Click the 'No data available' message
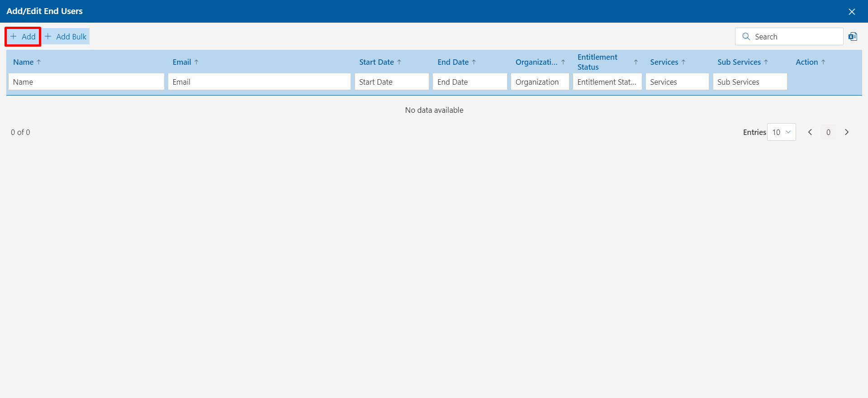This screenshot has width=868, height=398. coord(434,110)
